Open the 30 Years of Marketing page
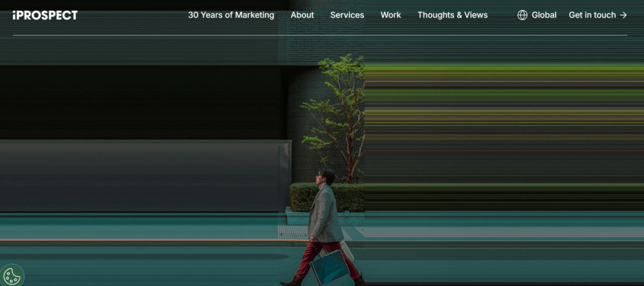The image size is (644, 286). (231, 15)
